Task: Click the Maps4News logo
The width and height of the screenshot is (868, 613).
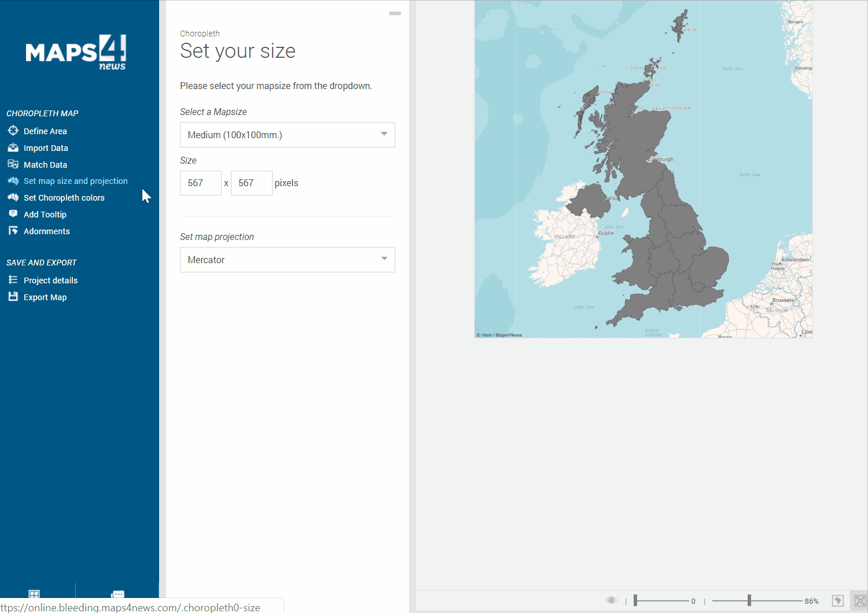Action: click(x=76, y=52)
